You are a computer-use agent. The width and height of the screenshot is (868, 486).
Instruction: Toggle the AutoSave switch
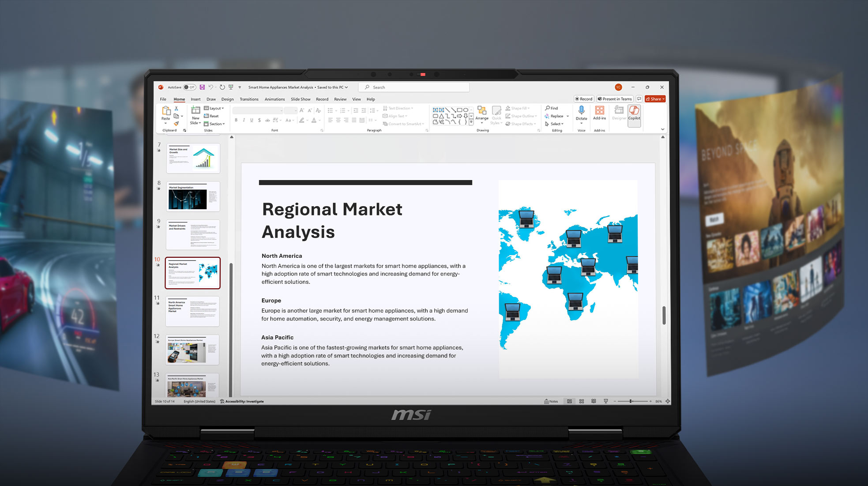189,87
